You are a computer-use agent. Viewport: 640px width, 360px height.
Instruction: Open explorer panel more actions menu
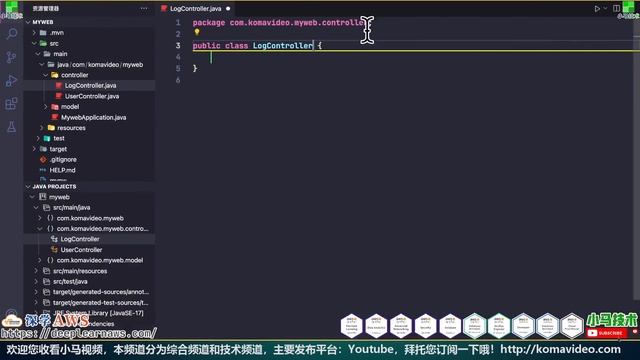click(144, 8)
